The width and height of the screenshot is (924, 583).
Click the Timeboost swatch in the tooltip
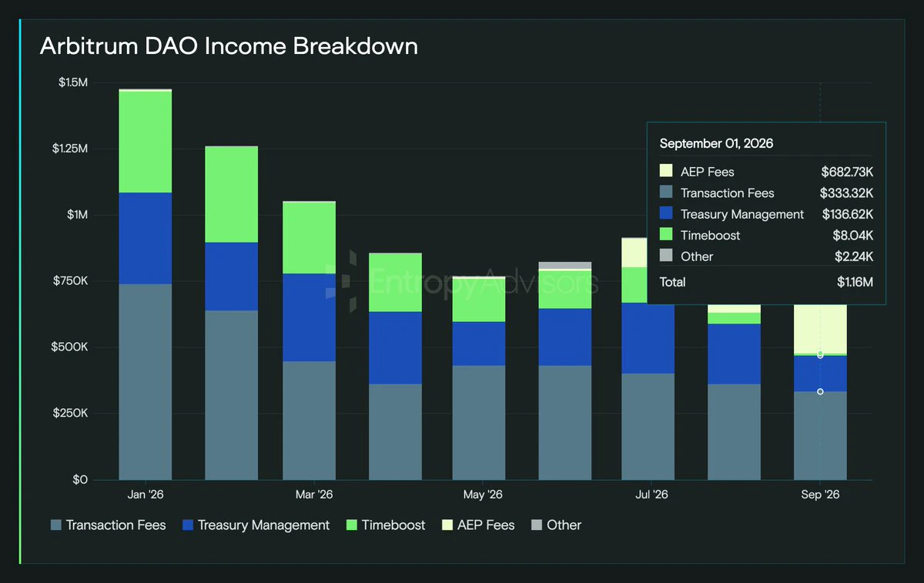point(666,234)
